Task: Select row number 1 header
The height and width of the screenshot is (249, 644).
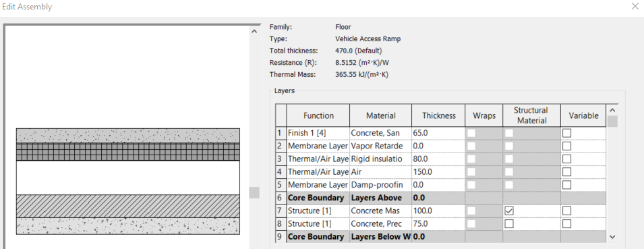Action: click(x=281, y=133)
